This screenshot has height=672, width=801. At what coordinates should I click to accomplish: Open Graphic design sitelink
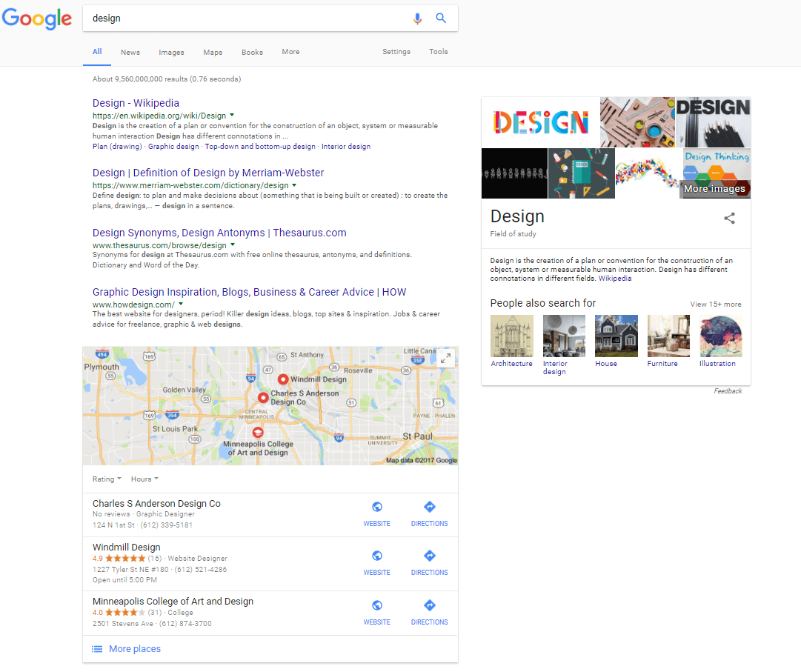(x=173, y=147)
